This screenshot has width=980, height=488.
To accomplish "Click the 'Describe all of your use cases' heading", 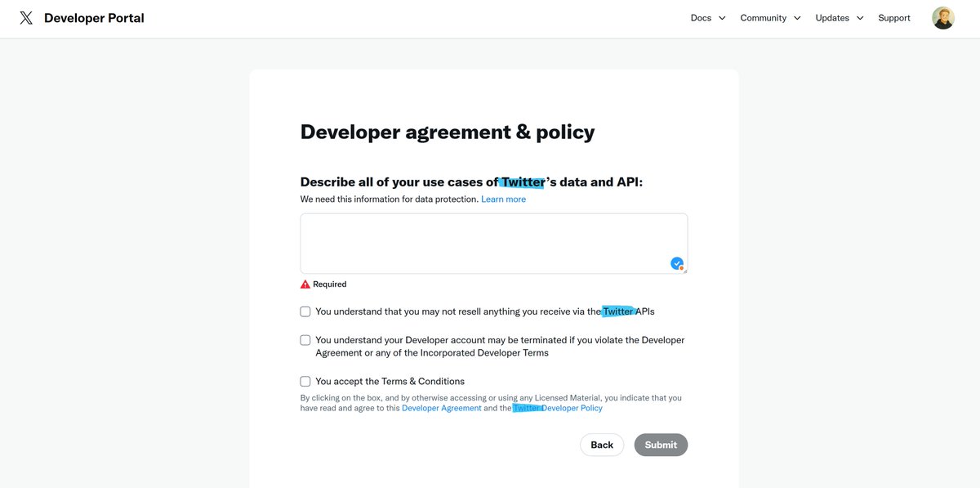I will (471, 182).
